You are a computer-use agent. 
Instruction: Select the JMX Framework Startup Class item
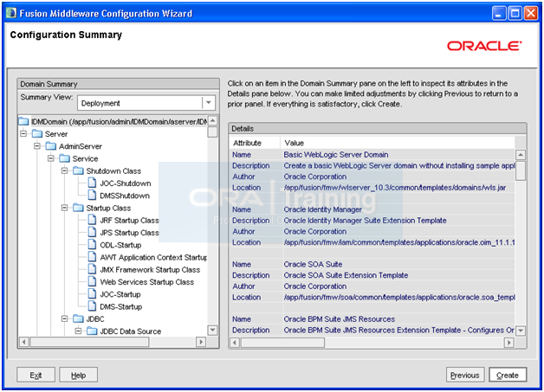(x=150, y=270)
